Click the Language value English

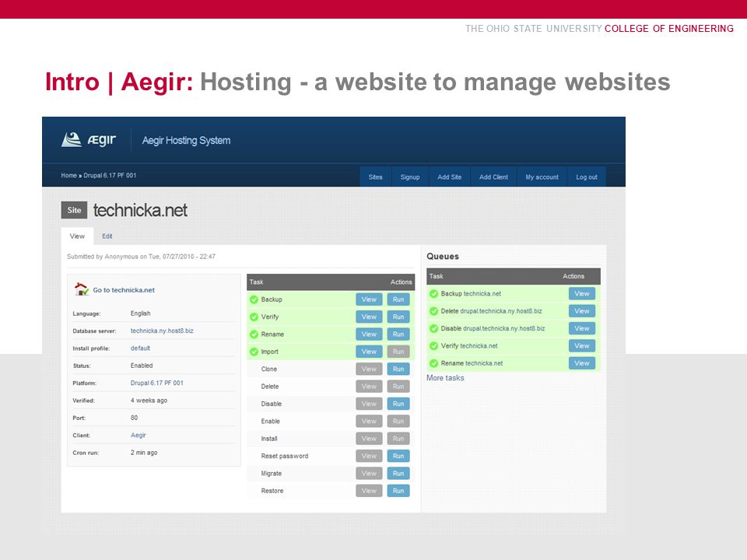[141, 313]
